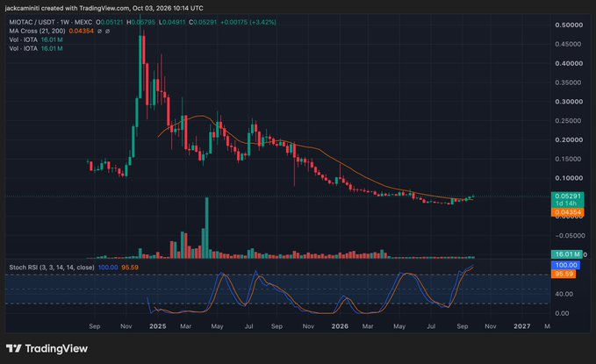The image size is (596, 364).
Task: Click the low price L0.04911 in legend
Action: 172,23
